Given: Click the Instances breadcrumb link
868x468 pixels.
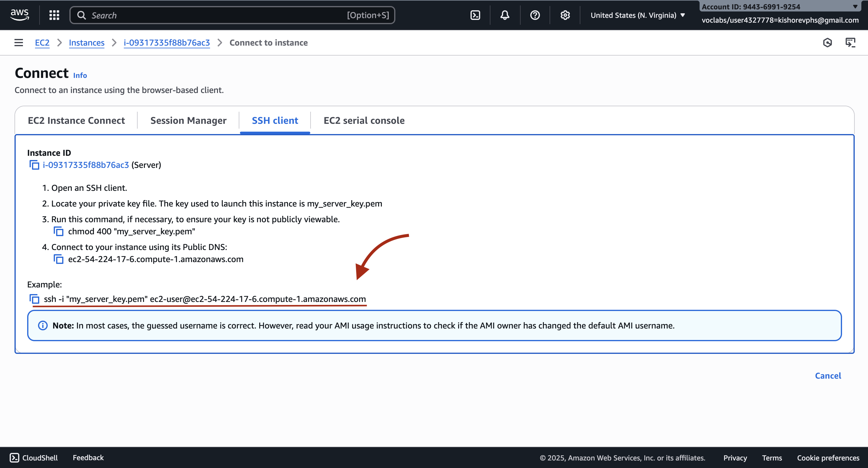Looking at the screenshot, I should 87,43.
